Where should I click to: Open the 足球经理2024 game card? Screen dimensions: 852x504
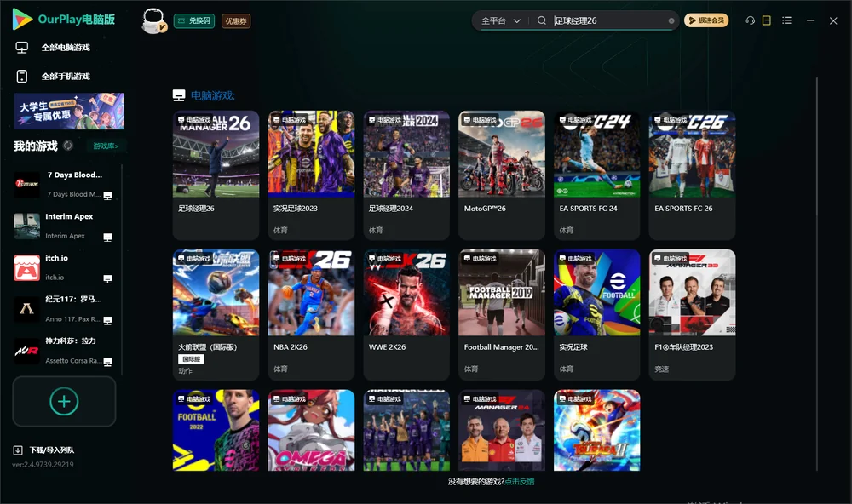406,175
